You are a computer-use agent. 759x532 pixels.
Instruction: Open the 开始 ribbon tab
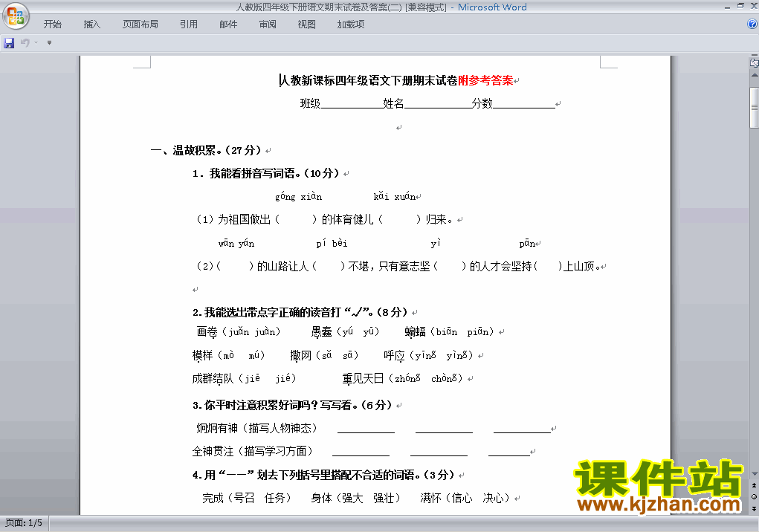pos(53,25)
